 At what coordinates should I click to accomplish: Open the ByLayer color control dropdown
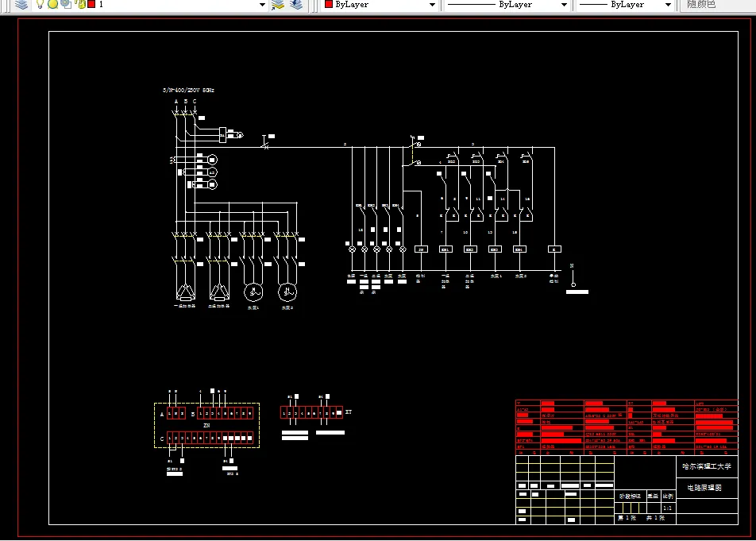pos(432,5)
